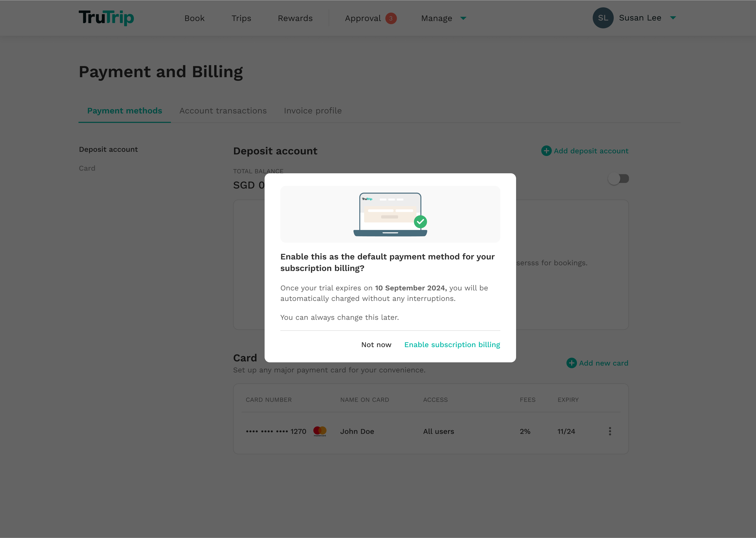
Task: Click the Susan Lee user name
Action: (x=640, y=18)
